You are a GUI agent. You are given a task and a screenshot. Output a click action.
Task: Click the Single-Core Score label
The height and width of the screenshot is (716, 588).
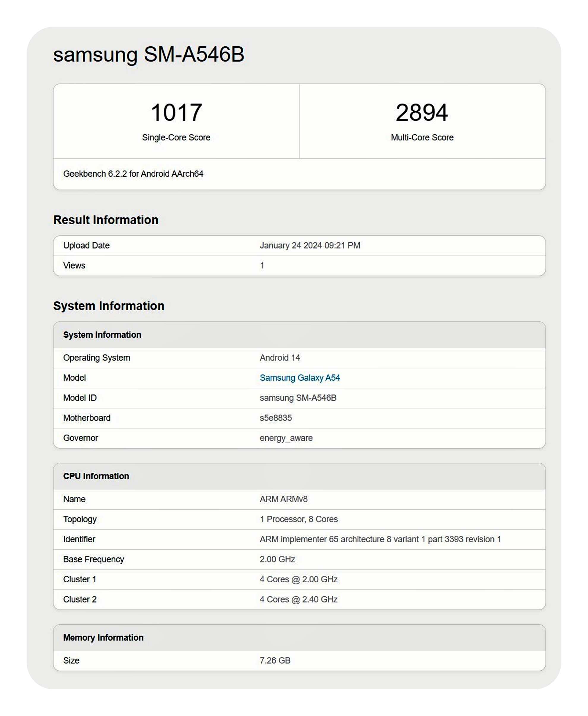point(176,137)
